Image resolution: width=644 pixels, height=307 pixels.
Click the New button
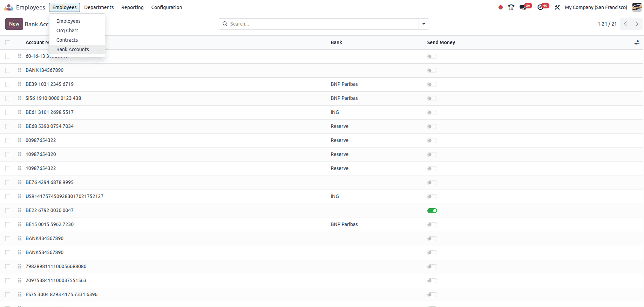[x=14, y=24]
